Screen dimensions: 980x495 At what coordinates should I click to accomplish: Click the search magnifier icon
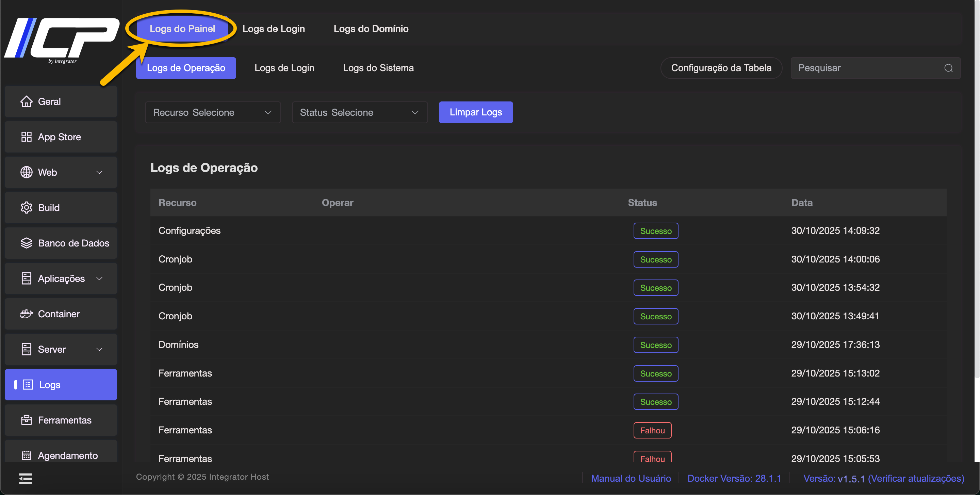[x=948, y=68]
